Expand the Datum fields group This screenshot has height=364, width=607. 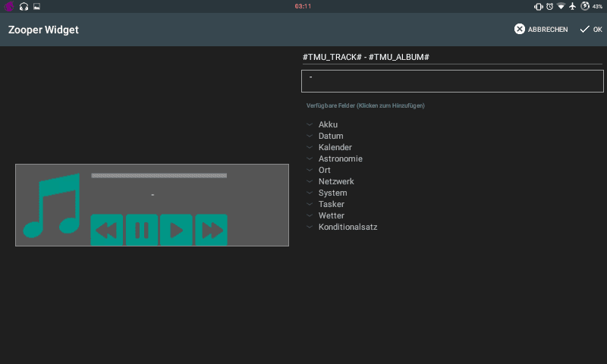pyautogui.click(x=331, y=136)
